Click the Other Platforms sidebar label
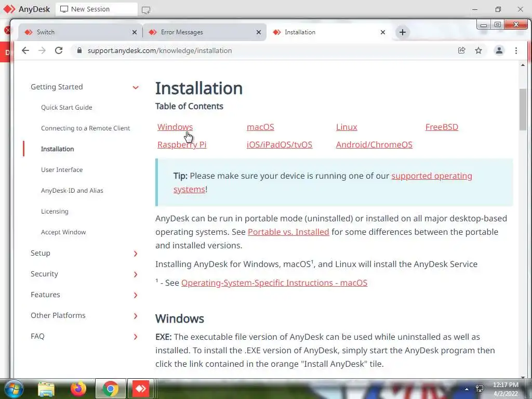 pyautogui.click(x=58, y=315)
